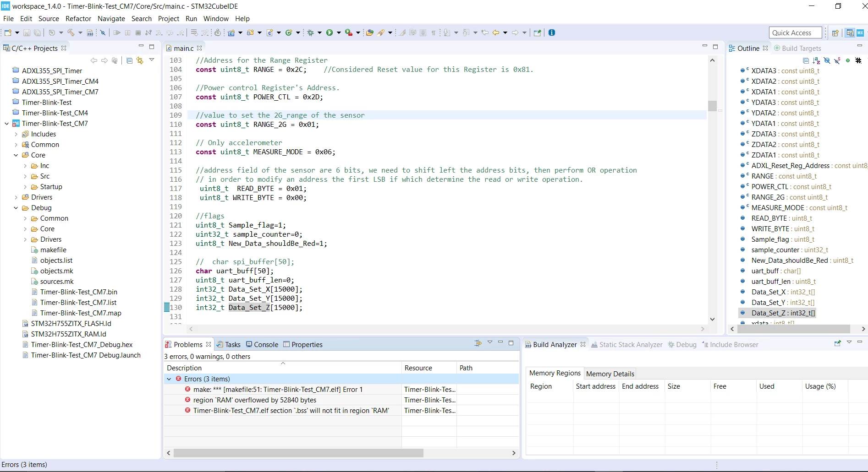Open Problems view menu triangle
The width and height of the screenshot is (868, 472).
click(489, 342)
